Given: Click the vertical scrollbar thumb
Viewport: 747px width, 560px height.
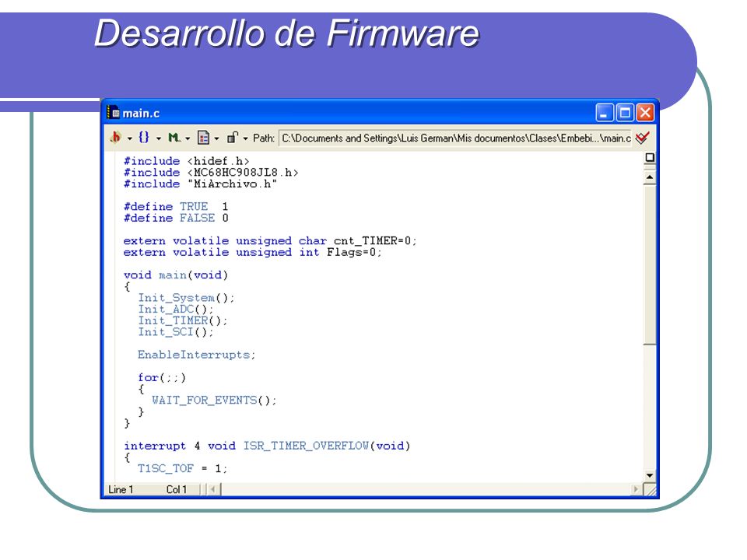Looking at the screenshot, I should (x=649, y=264).
